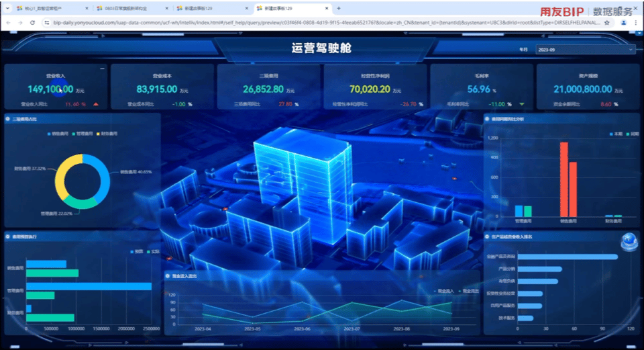Click the tallest red bar in comparison chart
Screen dimensions: 644x350
click(564, 179)
